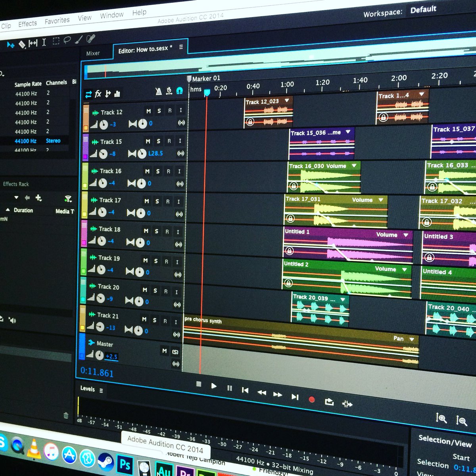Open the Effects menu
This screenshot has height=476, width=476.
pyautogui.click(x=27, y=24)
